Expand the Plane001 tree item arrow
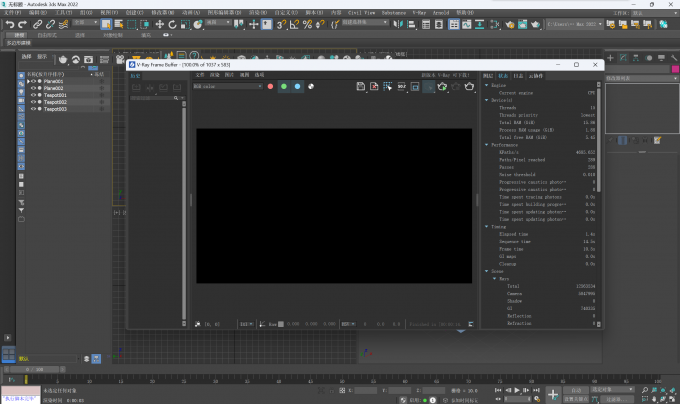Screen dimensions: 680x404 [x=27, y=81]
